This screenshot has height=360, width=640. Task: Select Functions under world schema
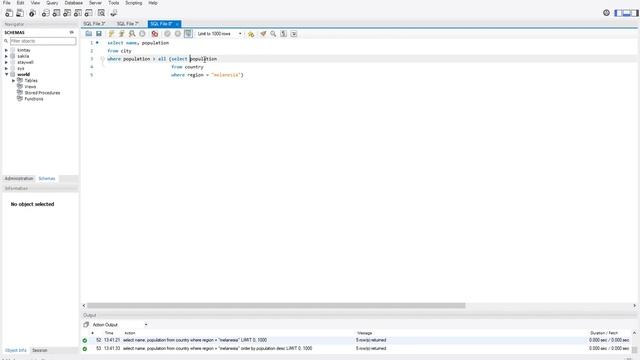click(33, 99)
